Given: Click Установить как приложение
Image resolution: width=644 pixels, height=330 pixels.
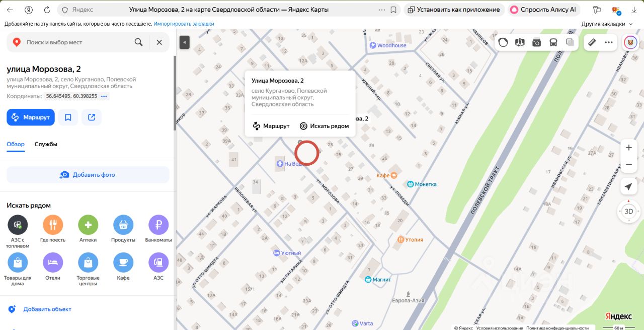Looking at the screenshot, I should click(x=454, y=10).
